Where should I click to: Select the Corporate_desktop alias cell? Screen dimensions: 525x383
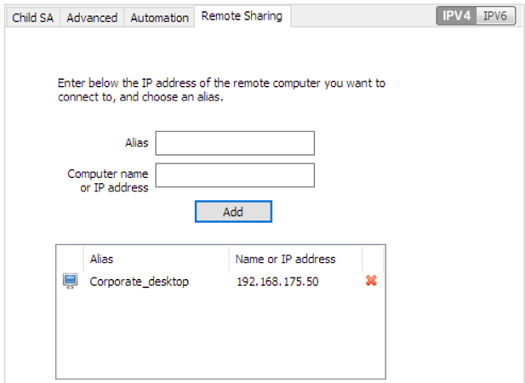point(139,281)
